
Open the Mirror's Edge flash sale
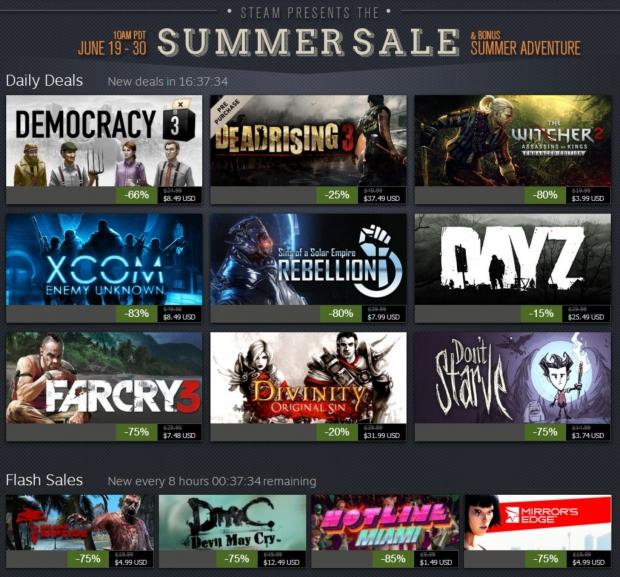click(x=538, y=523)
